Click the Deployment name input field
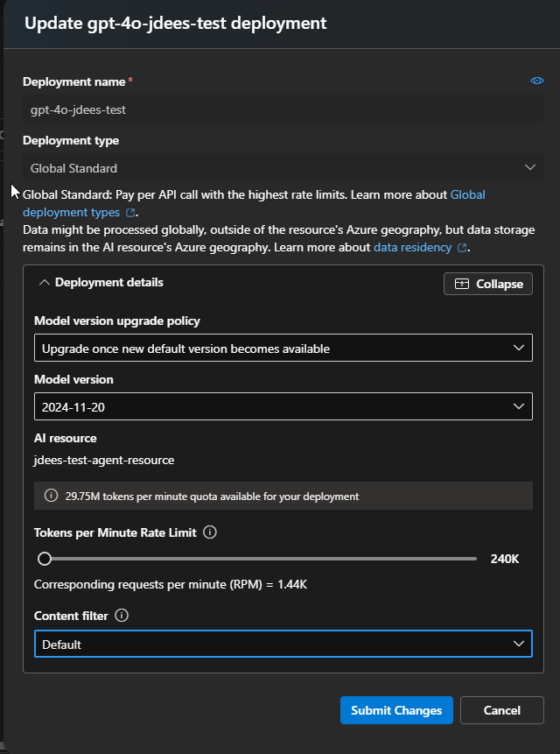The image size is (560, 754). [x=283, y=109]
